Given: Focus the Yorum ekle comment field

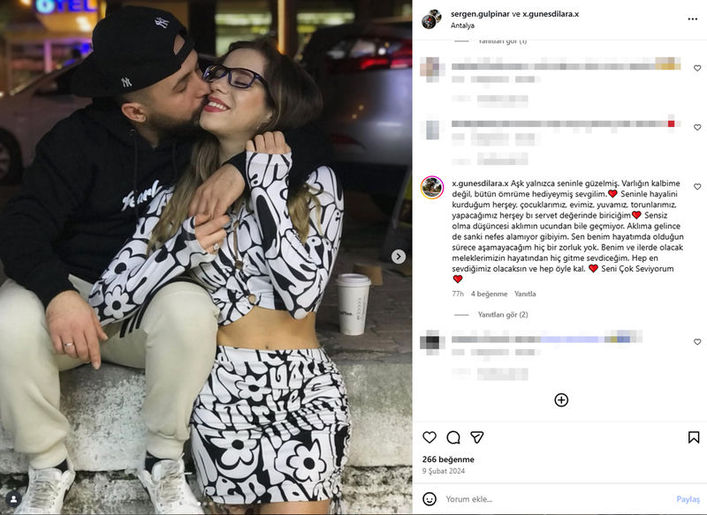Looking at the screenshot, I should coord(558,499).
